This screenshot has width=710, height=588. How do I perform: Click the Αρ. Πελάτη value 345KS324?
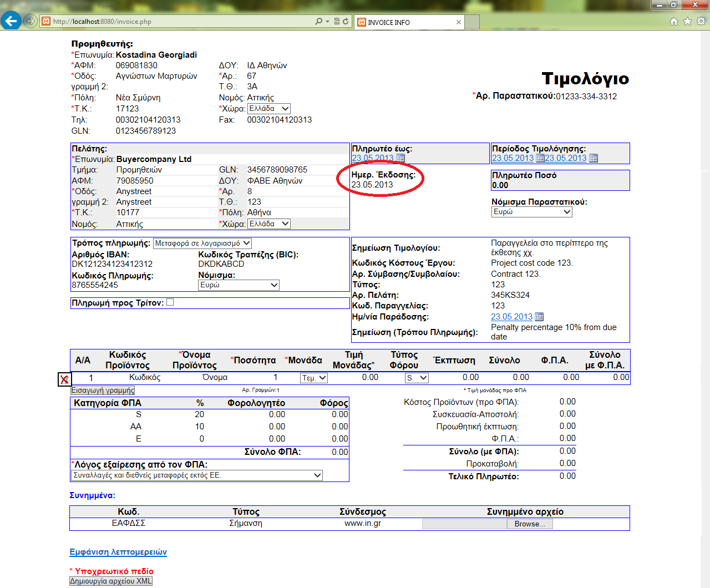pyautogui.click(x=510, y=295)
